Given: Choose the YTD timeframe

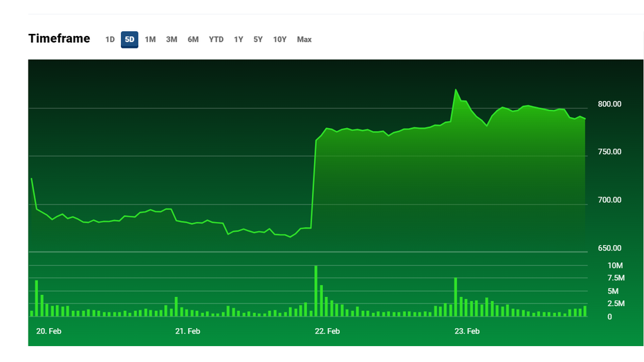Looking at the screenshot, I should tap(216, 39).
